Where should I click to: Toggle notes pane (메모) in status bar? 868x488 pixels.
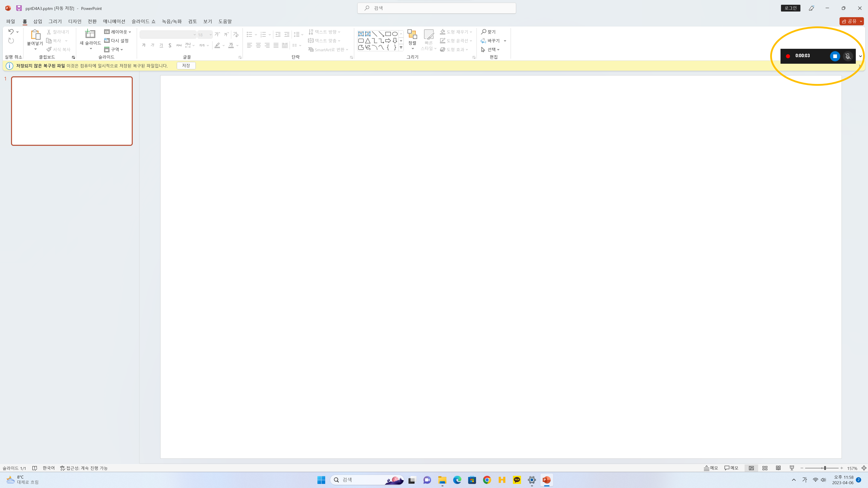[x=711, y=468]
